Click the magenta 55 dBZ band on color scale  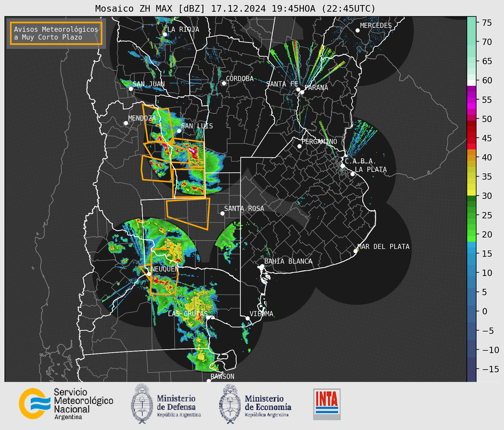point(471,100)
